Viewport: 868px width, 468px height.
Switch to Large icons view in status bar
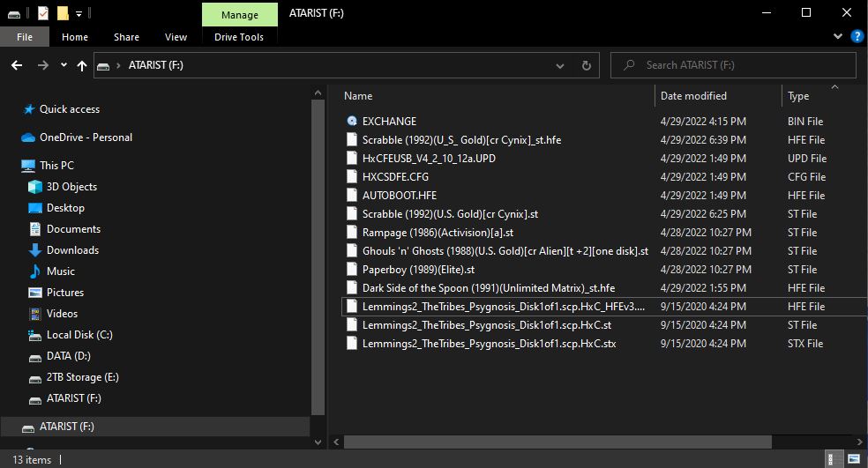coord(854,459)
